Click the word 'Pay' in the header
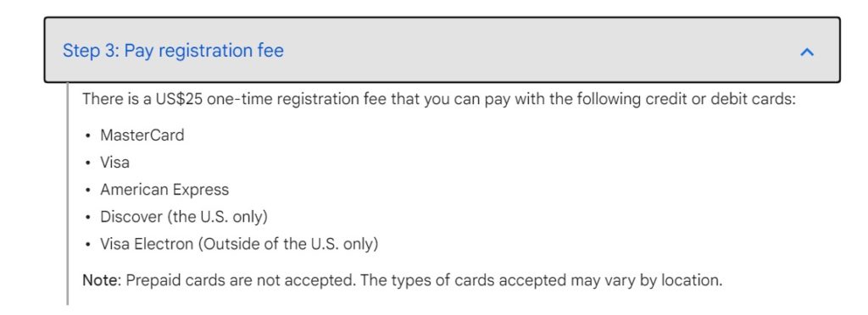Viewport: 868px width, 315px height. [137, 51]
